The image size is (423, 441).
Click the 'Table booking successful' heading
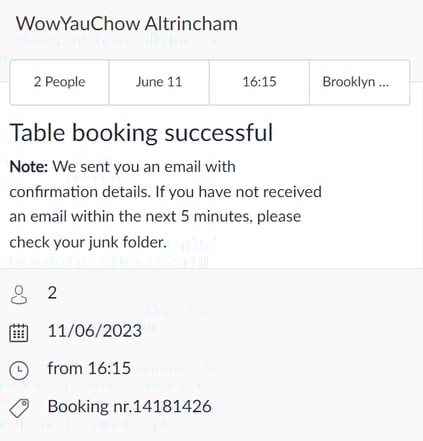[142, 133]
